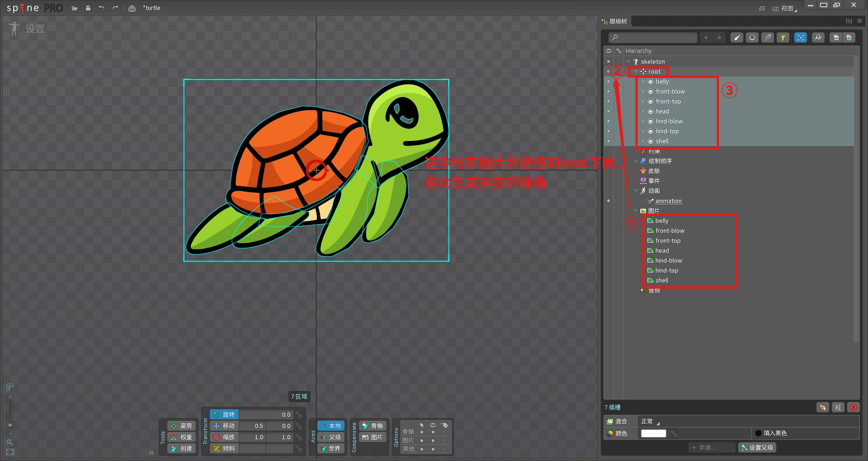Click the red delete icon in slot properties
Viewport: 868px width, 461px height.
tap(854, 407)
